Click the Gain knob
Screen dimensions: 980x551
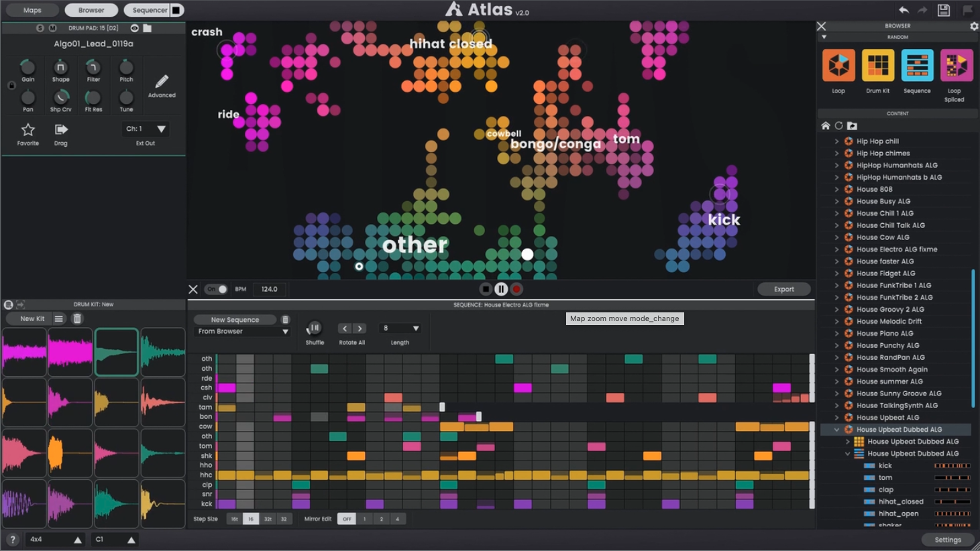coord(28,67)
